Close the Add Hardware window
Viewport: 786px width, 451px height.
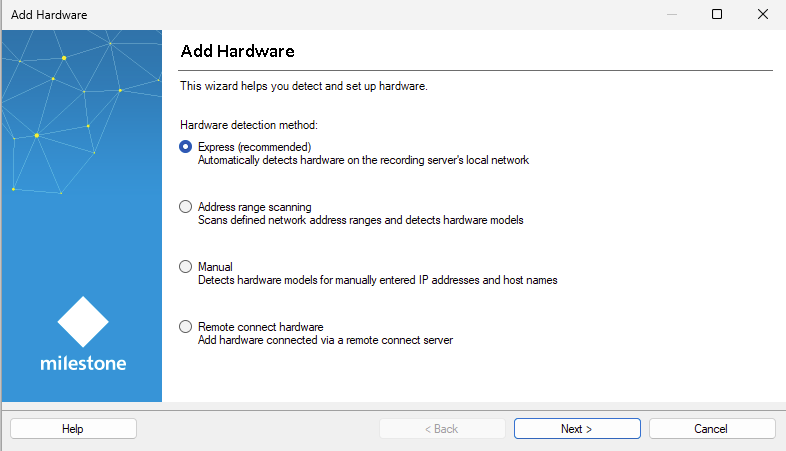click(762, 14)
